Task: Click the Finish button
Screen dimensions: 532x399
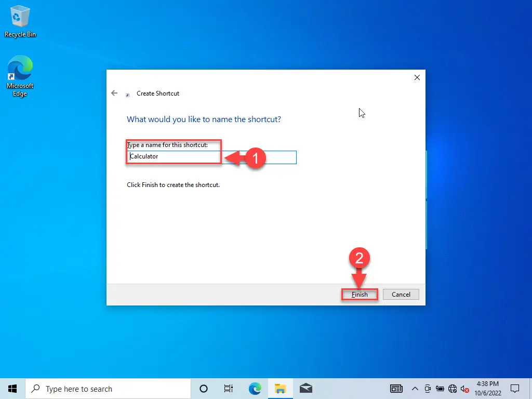Action: pyautogui.click(x=360, y=295)
